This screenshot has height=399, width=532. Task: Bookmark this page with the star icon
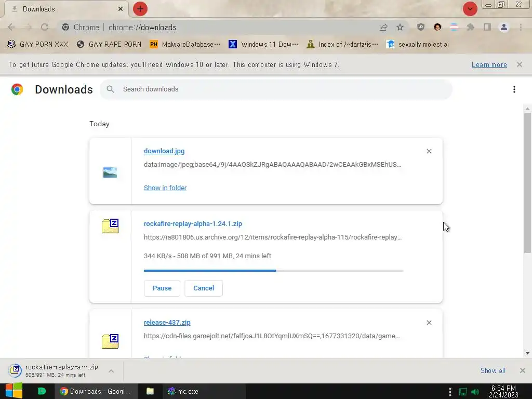pyautogui.click(x=400, y=27)
